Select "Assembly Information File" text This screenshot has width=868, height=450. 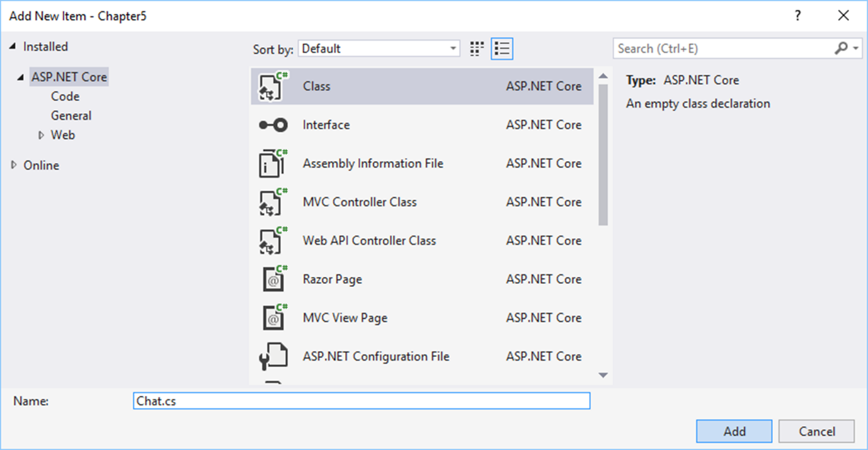pos(373,164)
